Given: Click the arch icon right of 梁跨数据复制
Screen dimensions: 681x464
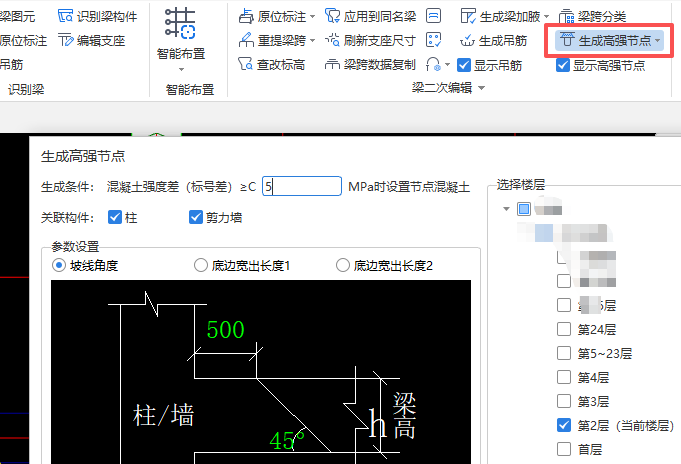Looking at the screenshot, I should tap(433, 65).
